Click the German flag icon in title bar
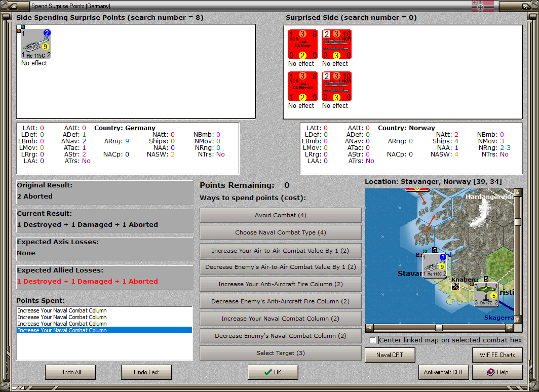Screen dimensions: 539x392 tap(483, 6)
